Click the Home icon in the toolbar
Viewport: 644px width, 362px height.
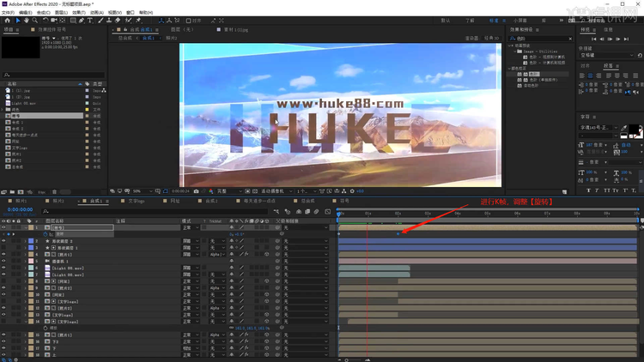point(7,20)
